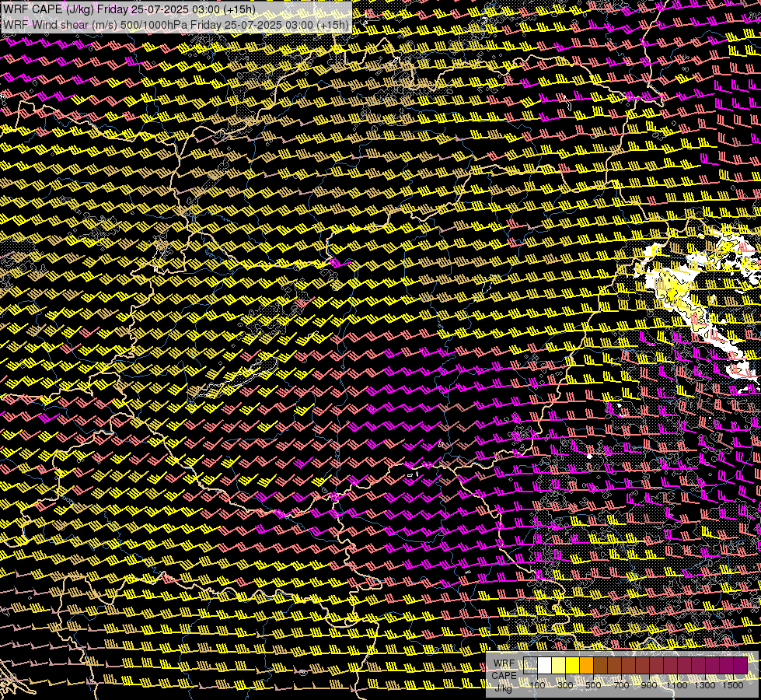
Task: Select the transparent first legend swatch
Action: [530, 665]
